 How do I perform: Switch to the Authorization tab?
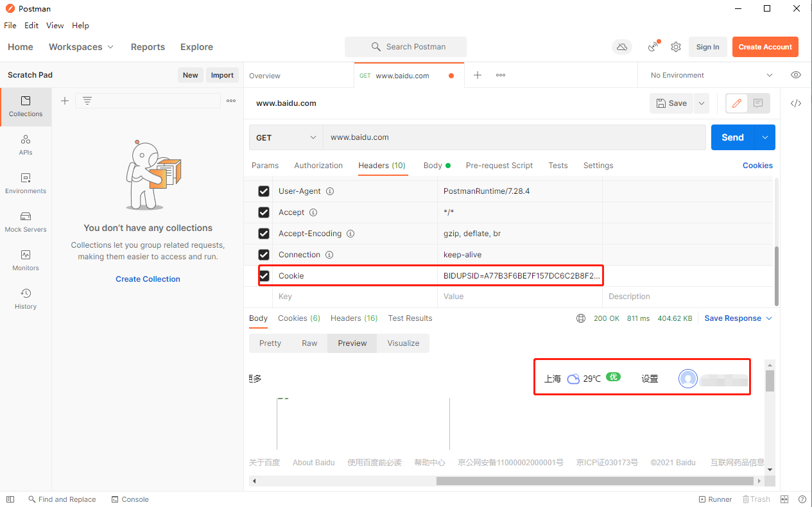click(318, 166)
